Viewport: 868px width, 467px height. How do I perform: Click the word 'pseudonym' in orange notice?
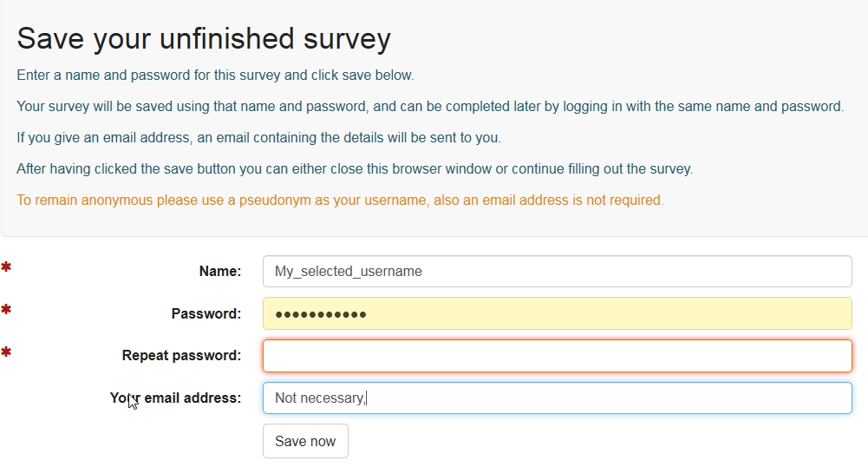[x=277, y=200]
